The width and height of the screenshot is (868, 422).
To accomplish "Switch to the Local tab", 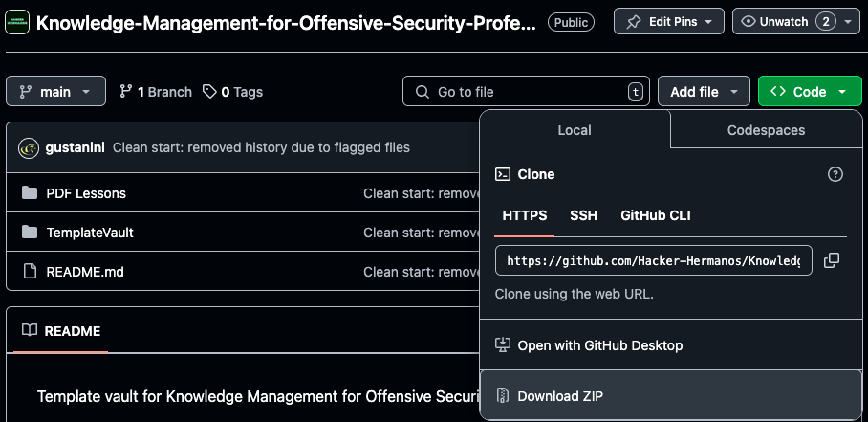I will [575, 130].
